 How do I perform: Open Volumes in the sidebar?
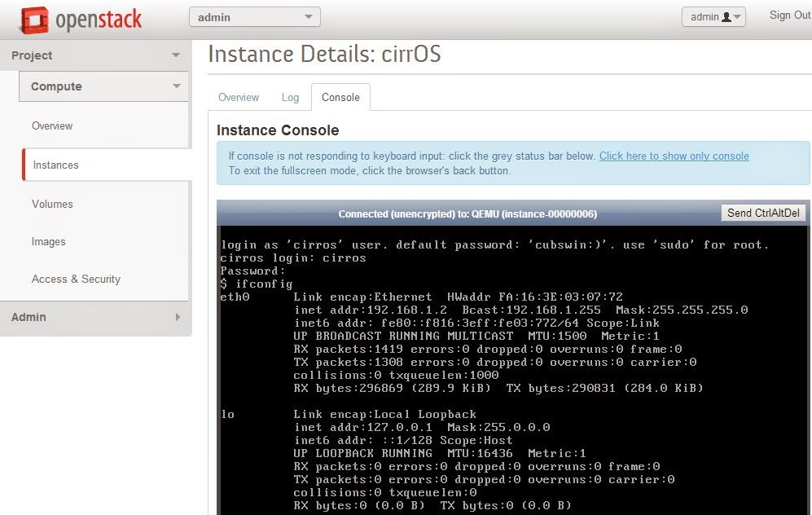(x=52, y=205)
